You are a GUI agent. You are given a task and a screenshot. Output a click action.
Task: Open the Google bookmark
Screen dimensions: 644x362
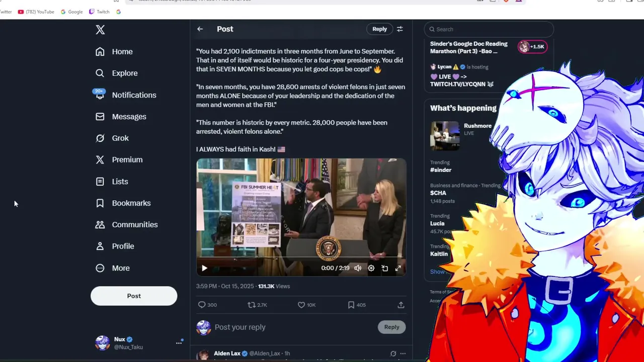point(71,12)
